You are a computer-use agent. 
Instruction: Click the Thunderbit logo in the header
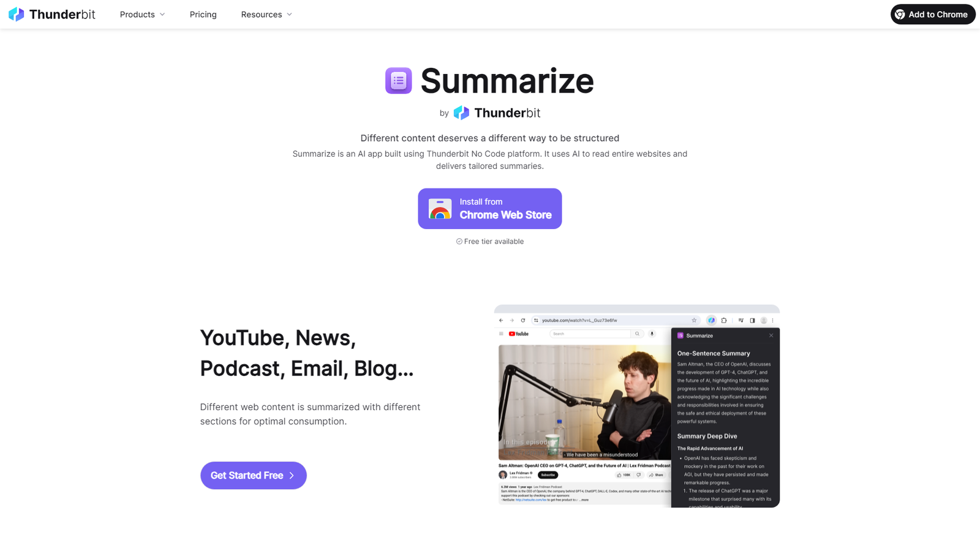(17, 14)
